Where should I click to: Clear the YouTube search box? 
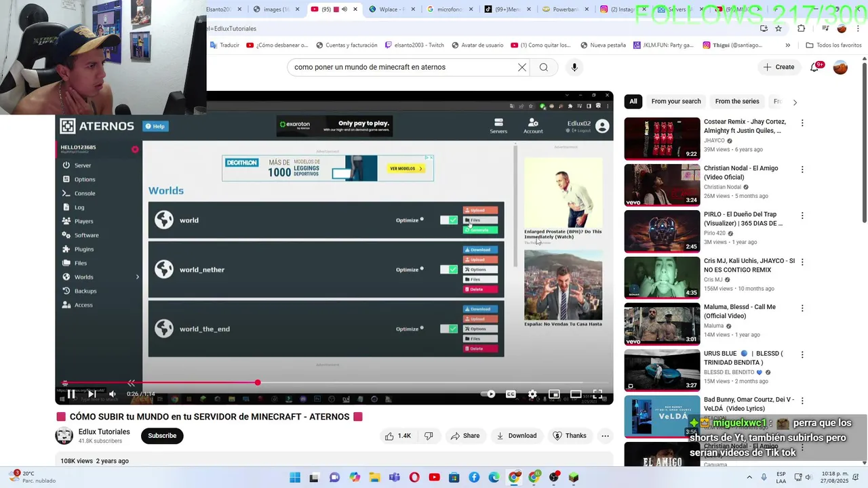[x=522, y=67]
